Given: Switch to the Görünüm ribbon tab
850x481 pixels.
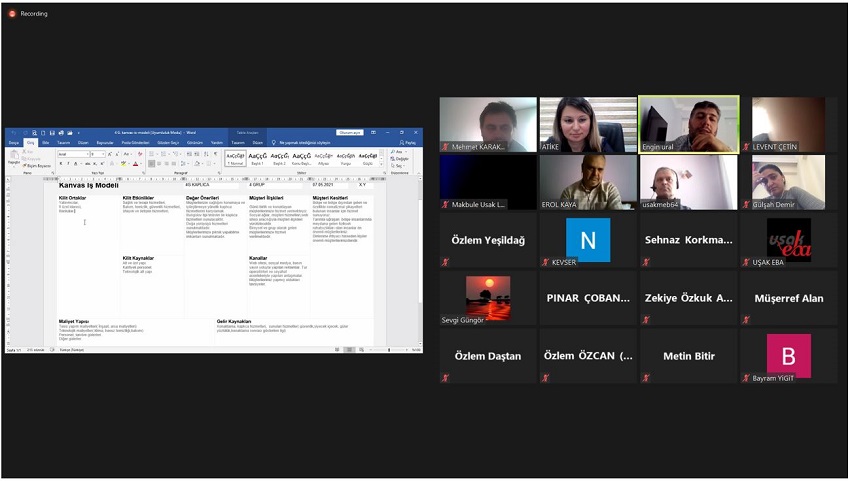Looking at the screenshot, I should tap(194, 143).
